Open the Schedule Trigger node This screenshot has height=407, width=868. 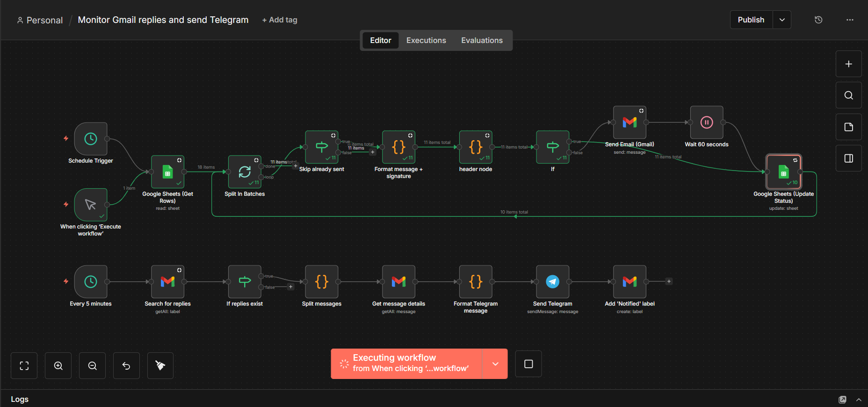[91, 139]
